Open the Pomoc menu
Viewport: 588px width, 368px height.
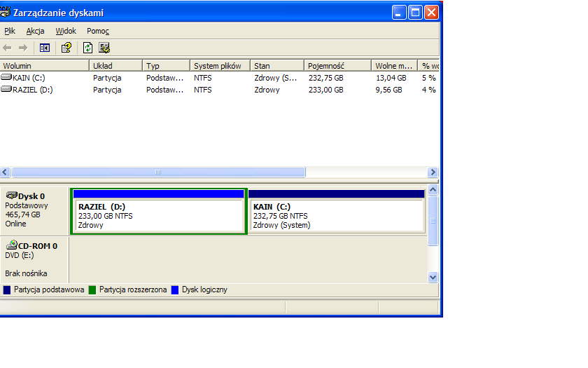tap(98, 31)
